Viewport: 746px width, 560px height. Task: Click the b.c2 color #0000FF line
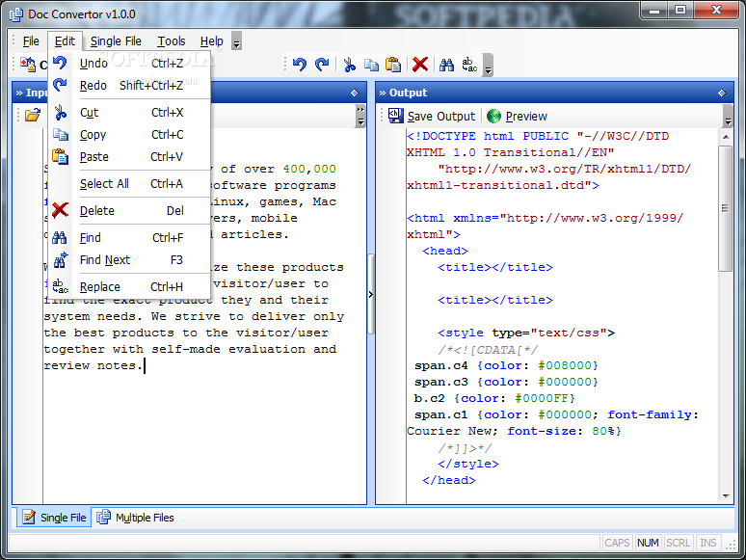coord(494,399)
